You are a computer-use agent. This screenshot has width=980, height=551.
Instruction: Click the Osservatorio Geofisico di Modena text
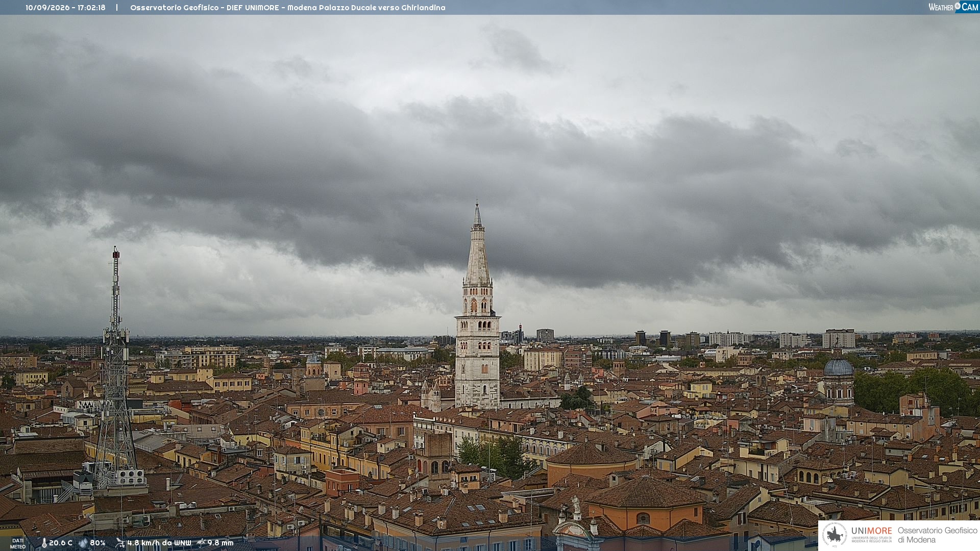[x=937, y=535]
